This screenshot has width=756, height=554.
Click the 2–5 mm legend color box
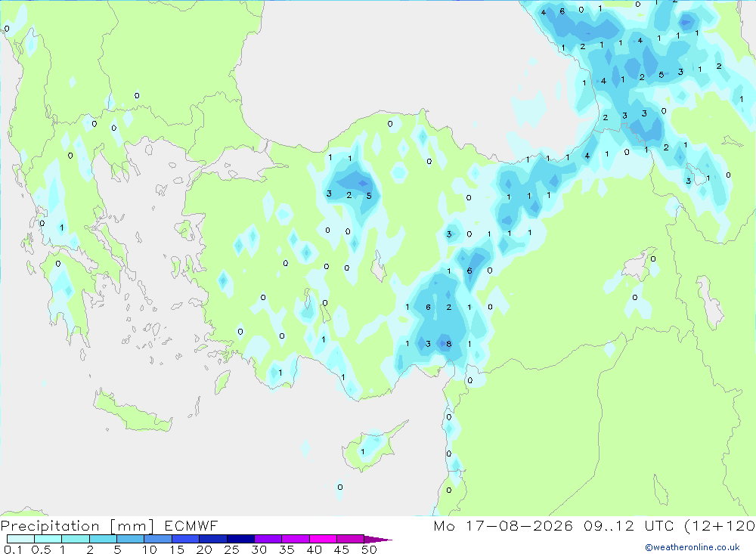(x=103, y=539)
